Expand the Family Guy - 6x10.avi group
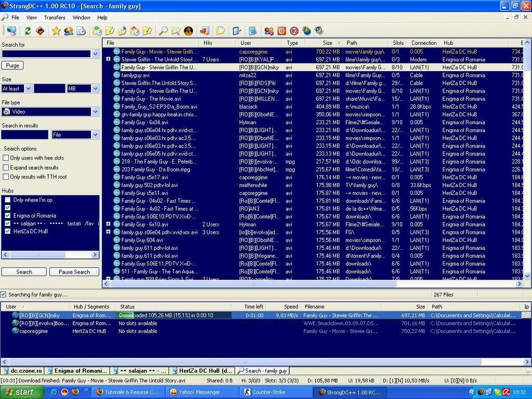Image resolution: width=532 pixels, height=399 pixels. point(108,224)
